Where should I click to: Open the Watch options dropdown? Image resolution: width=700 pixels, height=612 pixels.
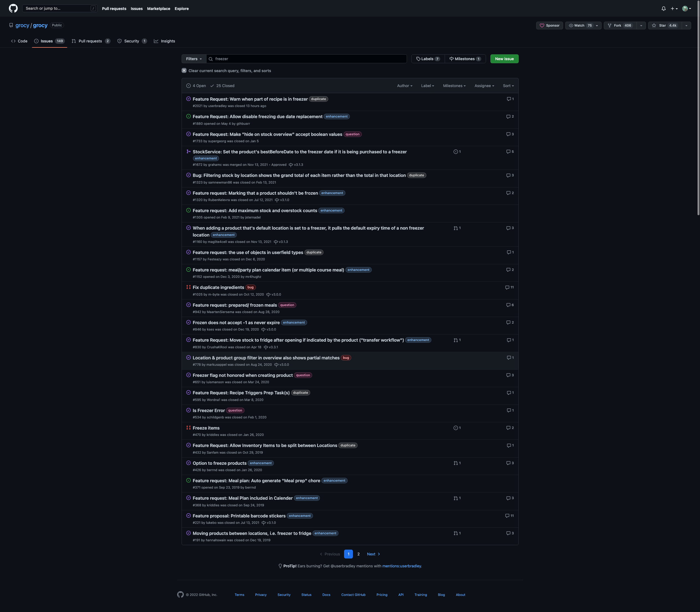point(597,26)
